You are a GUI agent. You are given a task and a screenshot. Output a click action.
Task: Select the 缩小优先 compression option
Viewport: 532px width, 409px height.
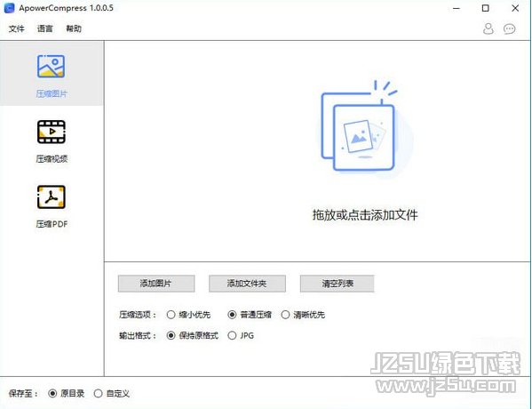point(189,315)
